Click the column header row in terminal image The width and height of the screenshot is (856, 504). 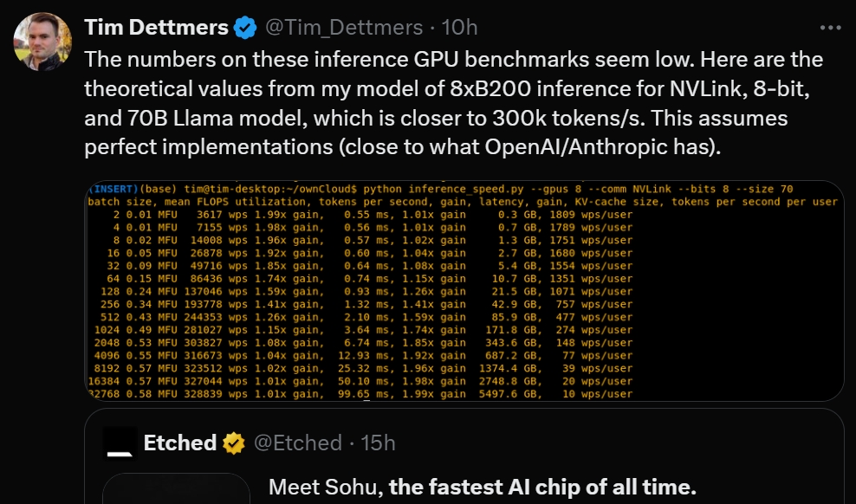pos(463,202)
